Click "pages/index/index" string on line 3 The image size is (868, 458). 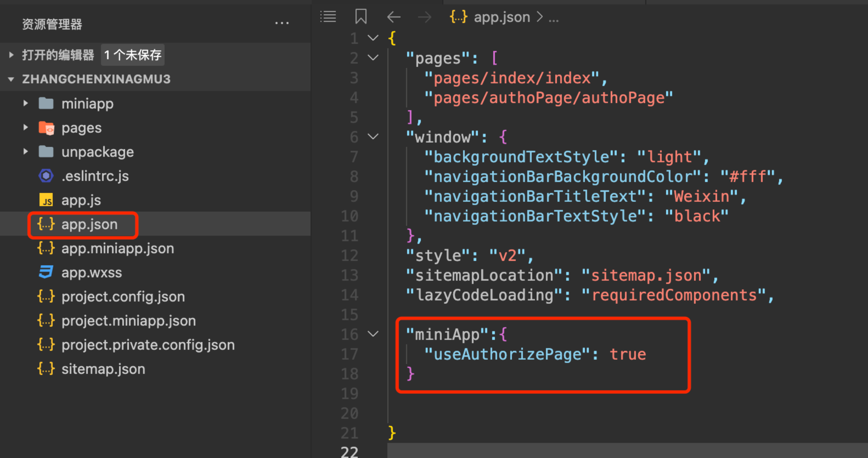click(x=512, y=78)
